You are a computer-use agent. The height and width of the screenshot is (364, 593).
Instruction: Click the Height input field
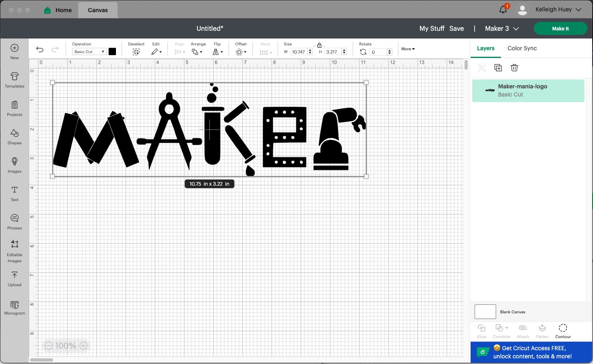pyautogui.click(x=333, y=51)
